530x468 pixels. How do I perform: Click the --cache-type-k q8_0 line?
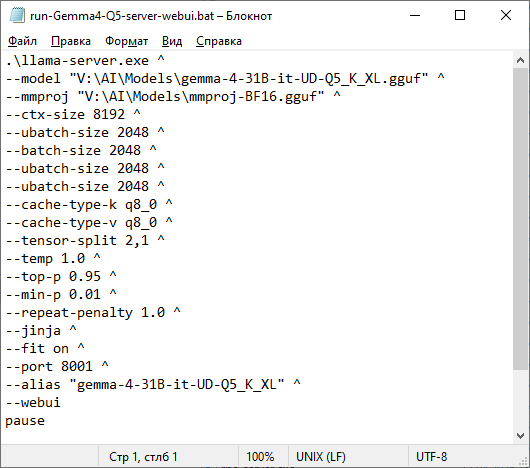(89, 205)
